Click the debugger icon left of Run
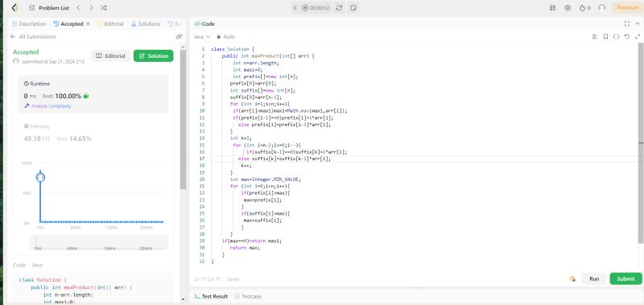This screenshot has height=305, width=644. [572, 278]
